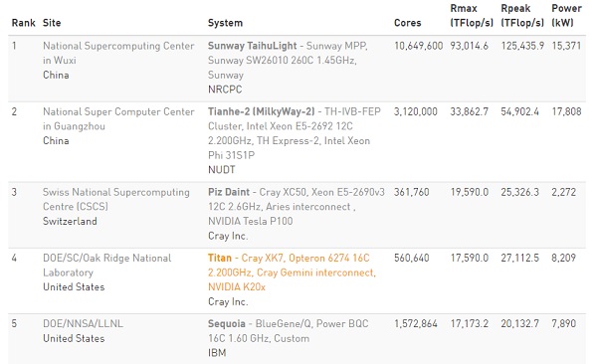Select the 17,808 power value for Tianhe-2
Image resolution: width=597 pixels, height=364 pixels.
point(566,111)
